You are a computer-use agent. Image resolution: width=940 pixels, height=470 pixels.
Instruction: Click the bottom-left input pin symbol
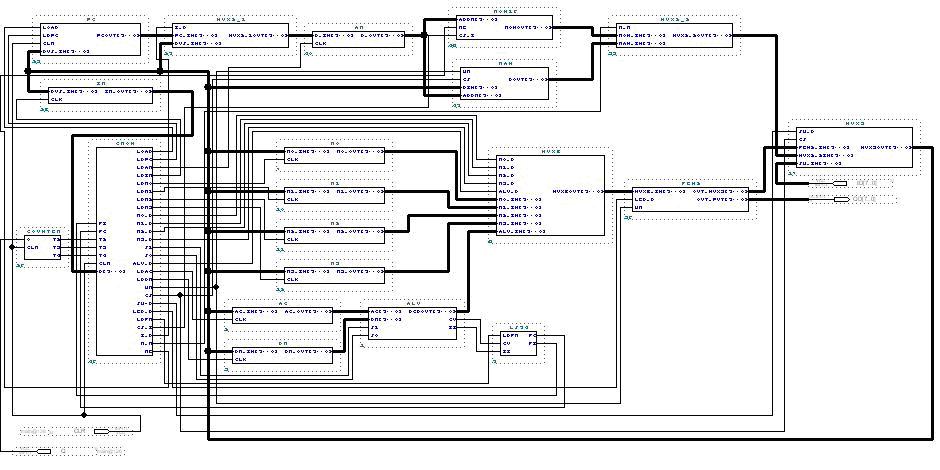click(x=44, y=451)
